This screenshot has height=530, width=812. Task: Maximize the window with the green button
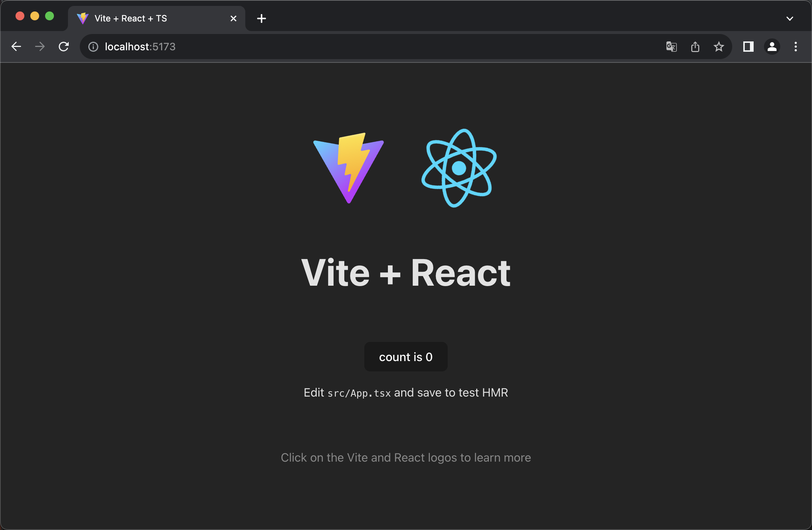tap(50, 16)
